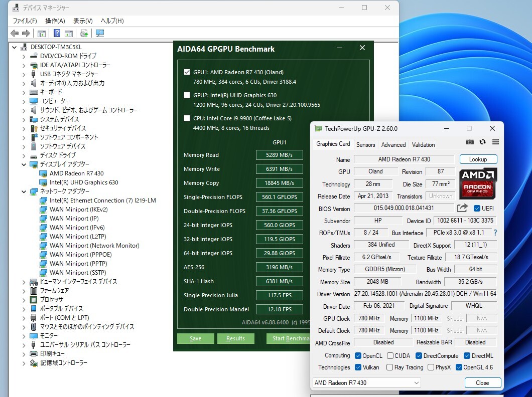The image size is (532, 397).
Task: Click Results in AIDA64 GPGPU Benchmark
Action: pos(235,338)
